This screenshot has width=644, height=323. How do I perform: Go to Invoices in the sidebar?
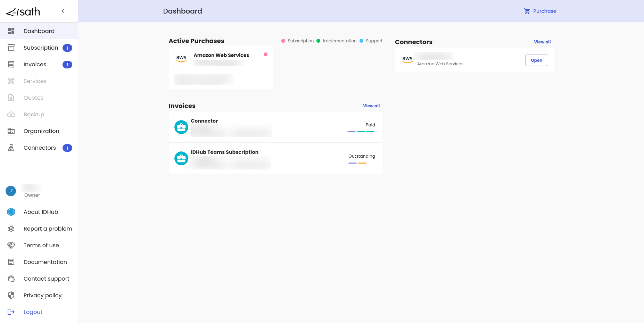(x=35, y=65)
